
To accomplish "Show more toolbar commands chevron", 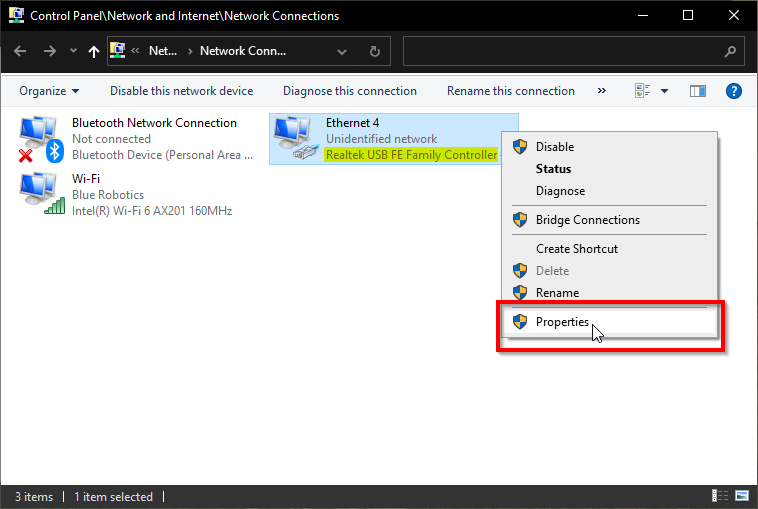I will click(601, 90).
